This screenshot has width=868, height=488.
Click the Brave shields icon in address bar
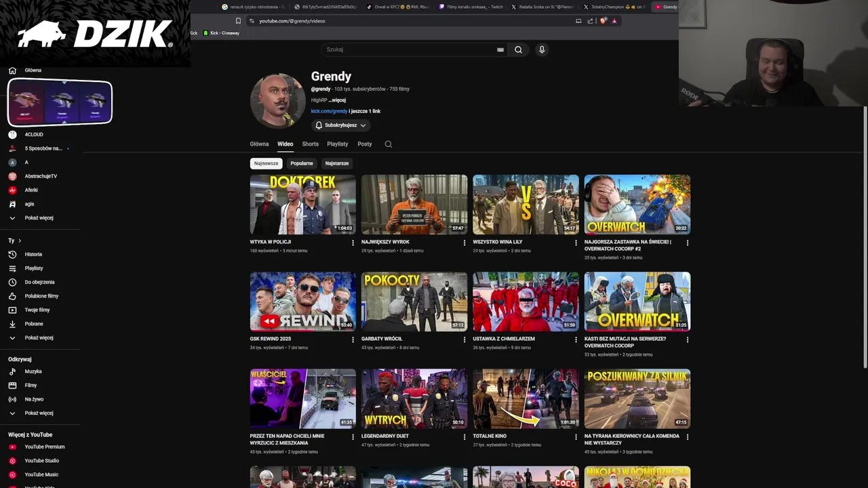point(602,21)
